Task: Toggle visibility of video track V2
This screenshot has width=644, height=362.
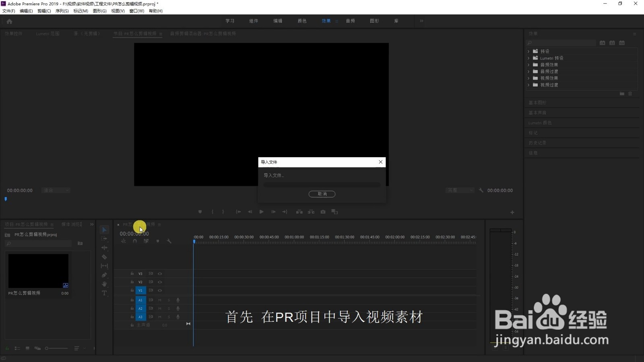Action: 160,282
